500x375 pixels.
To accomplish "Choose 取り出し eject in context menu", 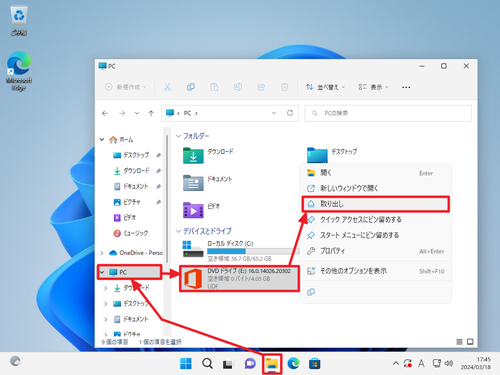I will coord(375,204).
